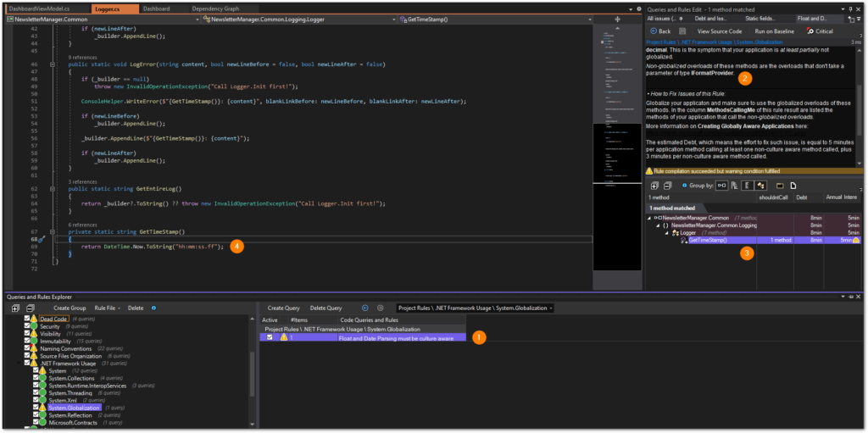This screenshot has width=868, height=433.
Task: Click '6 references' above GetTimeStamp
Action: (83, 225)
